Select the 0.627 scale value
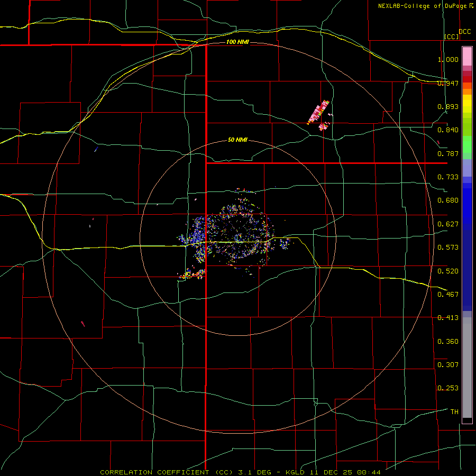This screenshot has width=476, height=476. click(x=448, y=224)
